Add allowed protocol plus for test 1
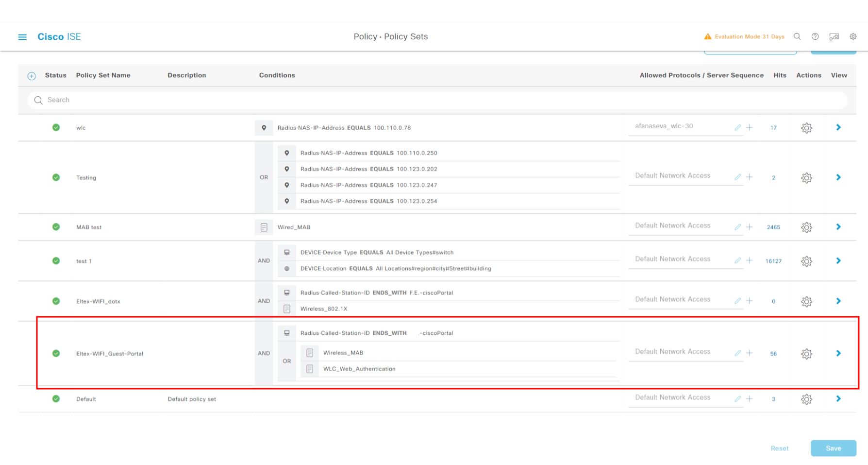Viewport: 868px width, 465px height. coord(750,261)
